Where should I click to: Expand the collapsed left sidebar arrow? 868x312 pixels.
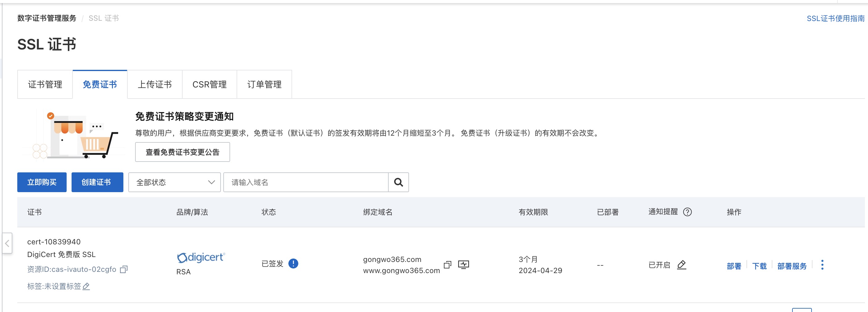click(7, 243)
